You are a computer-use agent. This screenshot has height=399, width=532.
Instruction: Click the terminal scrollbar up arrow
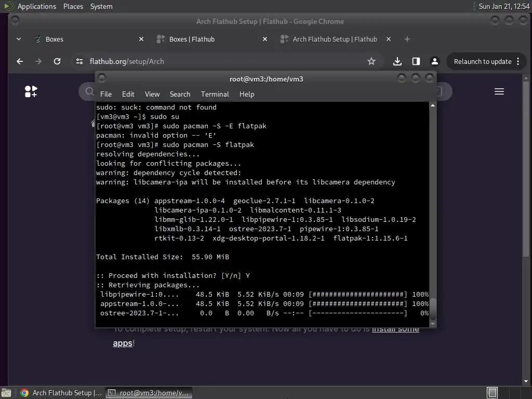pyautogui.click(x=433, y=105)
